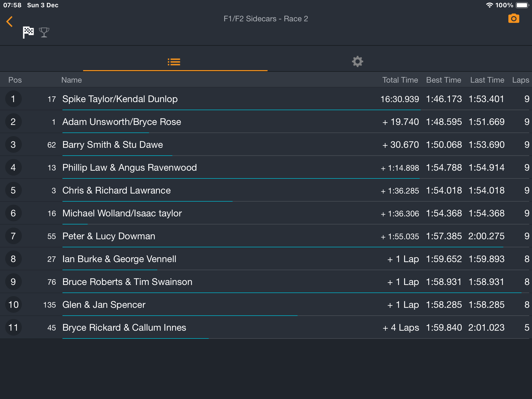
Task: Sort by the Pos column header
Action: tap(15, 80)
